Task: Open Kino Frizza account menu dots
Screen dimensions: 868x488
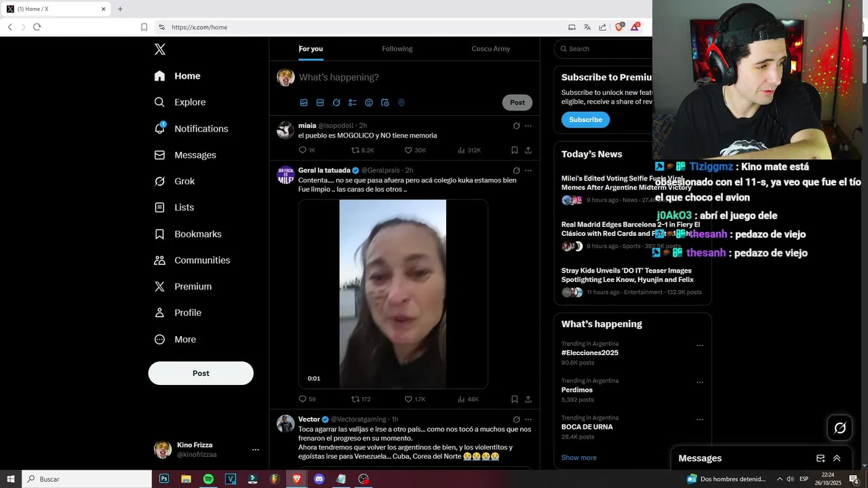Action: click(256, 449)
